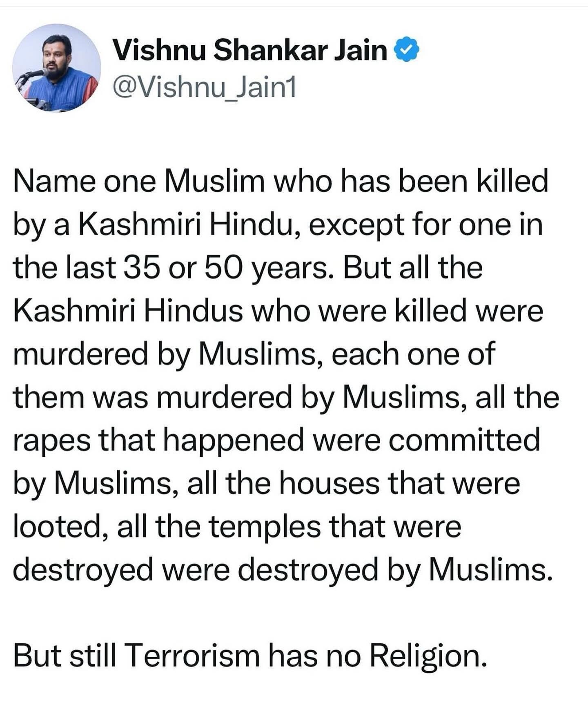Click the line 'destroyed were destroyed by Muslims.'
This screenshot has height=702, width=588.
pyautogui.click(x=283, y=570)
